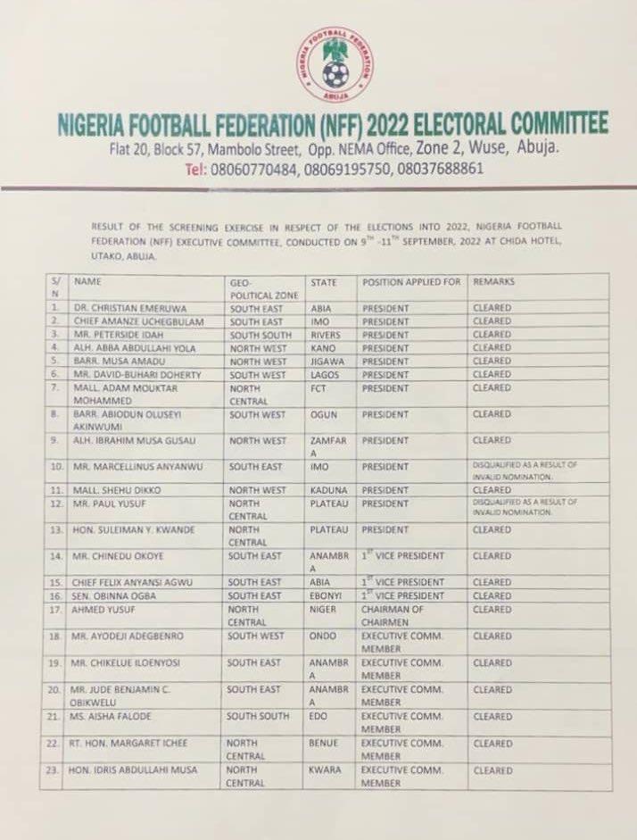Image resolution: width=637 pixels, height=840 pixels.
Task: Click the NFF 2022 Electoral Committee heading
Action: 333,123
